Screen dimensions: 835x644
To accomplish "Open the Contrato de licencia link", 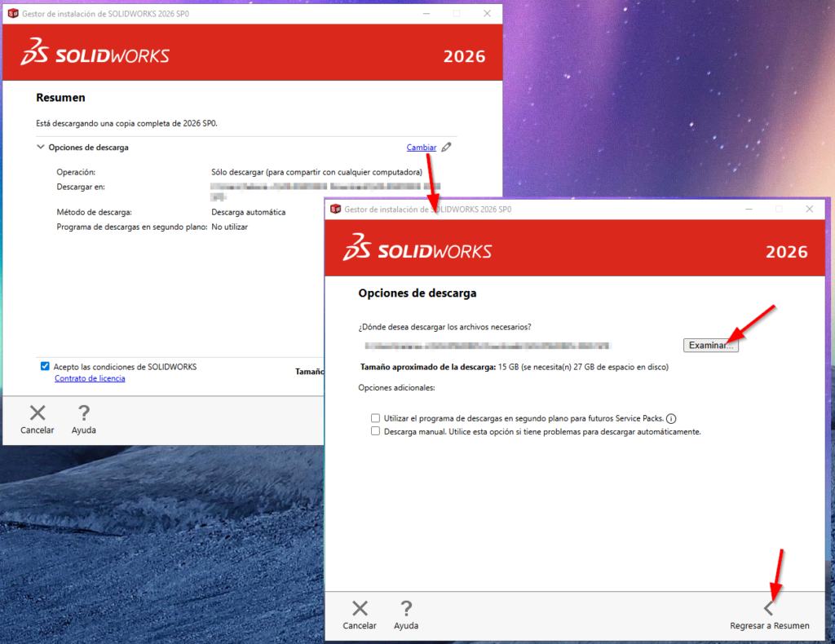I will (x=90, y=378).
